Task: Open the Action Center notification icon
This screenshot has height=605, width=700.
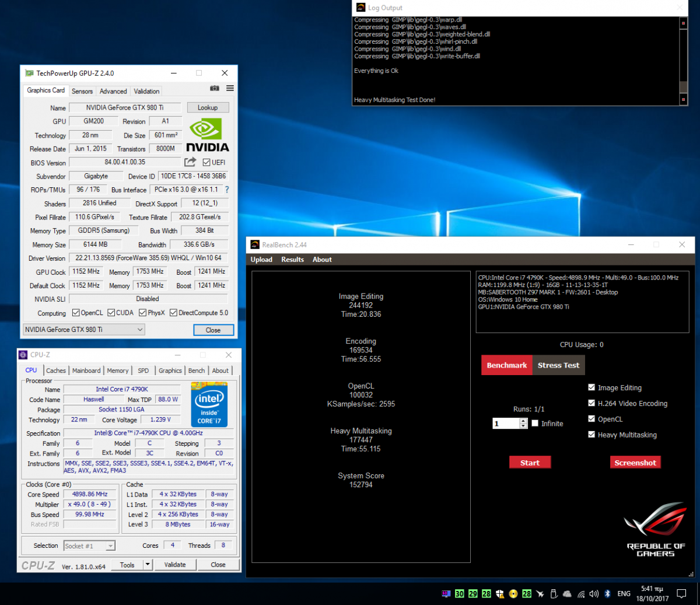Action: (x=681, y=594)
